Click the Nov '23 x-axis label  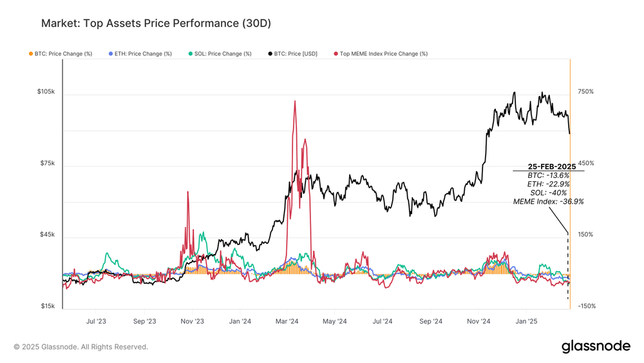click(x=192, y=321)
